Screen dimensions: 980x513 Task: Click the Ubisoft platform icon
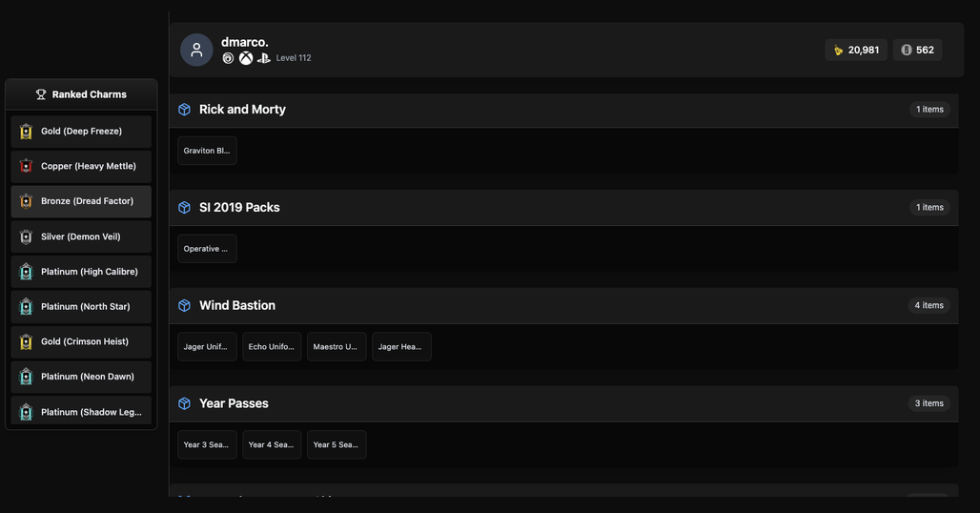tap(228, 58)
